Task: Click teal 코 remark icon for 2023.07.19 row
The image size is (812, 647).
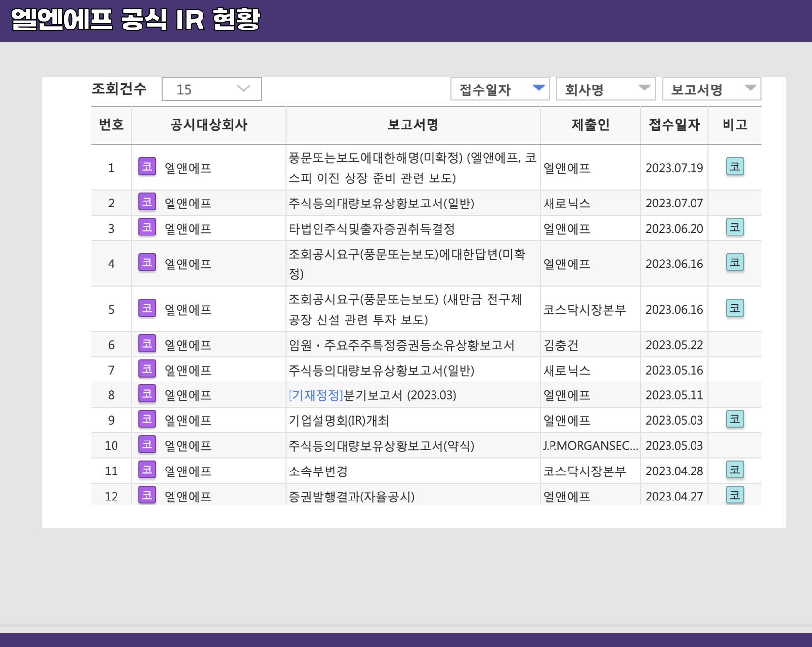Action: (735, 167)
